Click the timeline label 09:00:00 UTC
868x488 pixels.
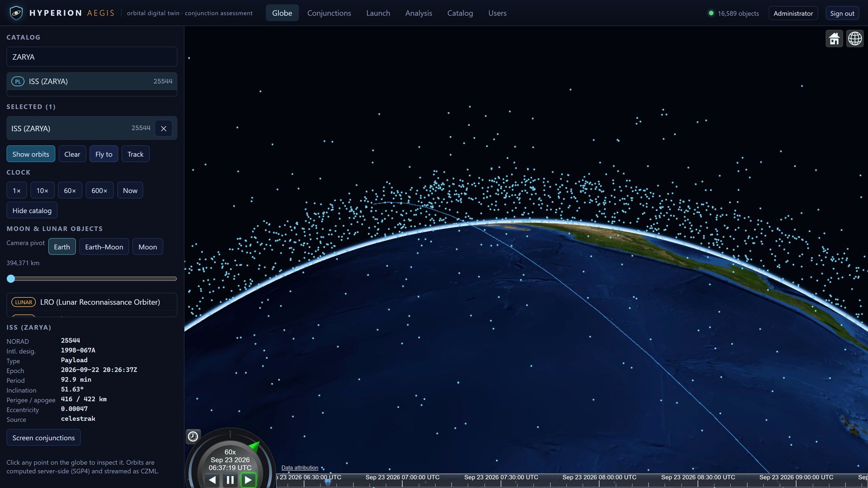tap(796, 478)
